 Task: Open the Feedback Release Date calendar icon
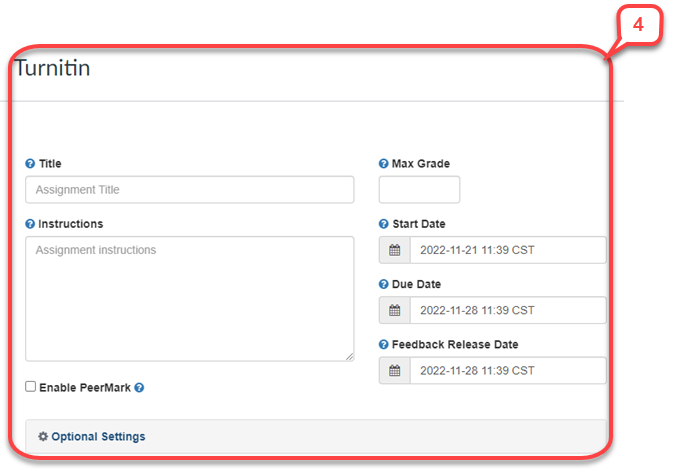(x=395, y=370)
